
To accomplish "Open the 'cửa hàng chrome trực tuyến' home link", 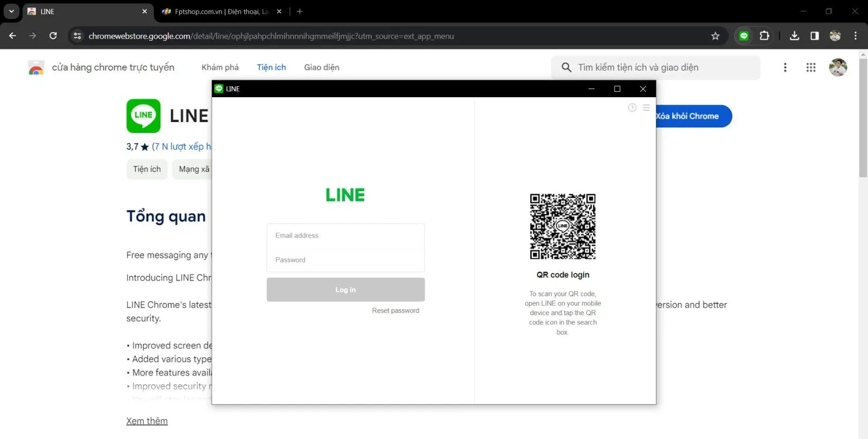I will click(x=113, y=67).
